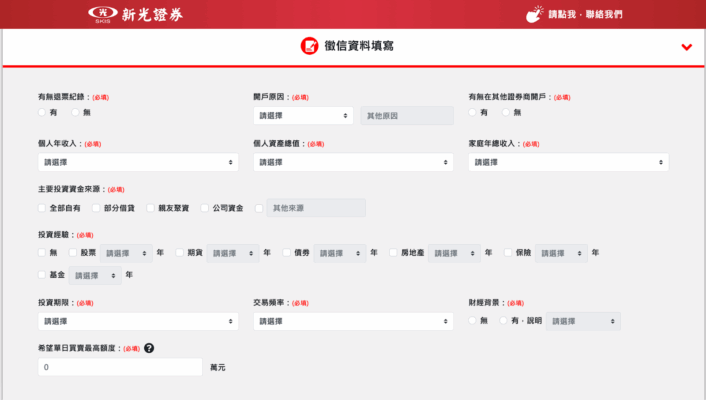Select 無 for 有無退票紀錄
The image size is (706, 400).
click(75, 112)
